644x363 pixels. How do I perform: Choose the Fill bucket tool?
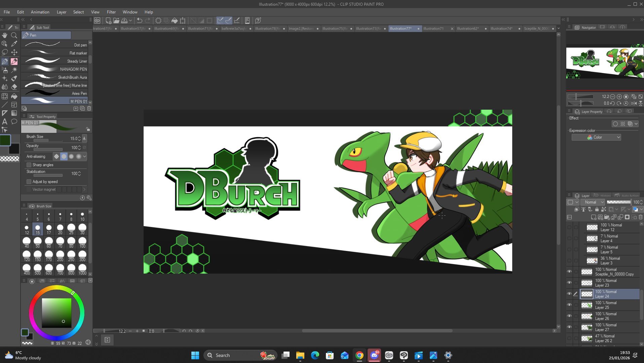click(14, 96)
